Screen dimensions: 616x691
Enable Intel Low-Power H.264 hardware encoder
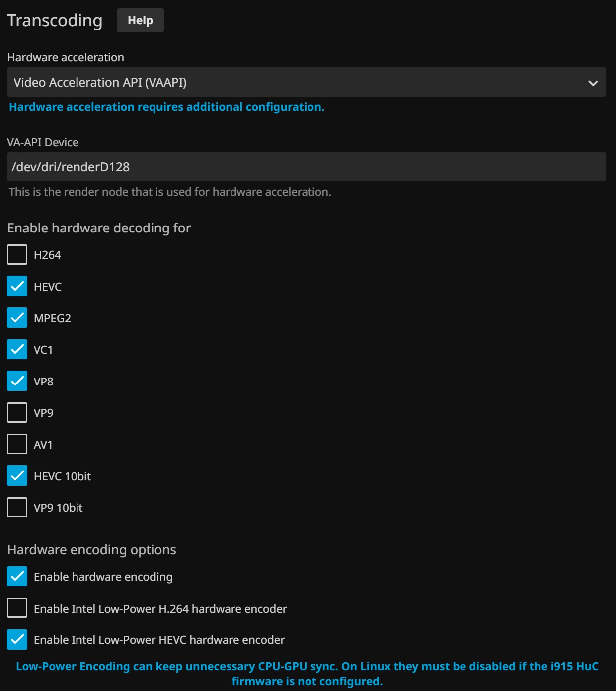click(17, 608)
